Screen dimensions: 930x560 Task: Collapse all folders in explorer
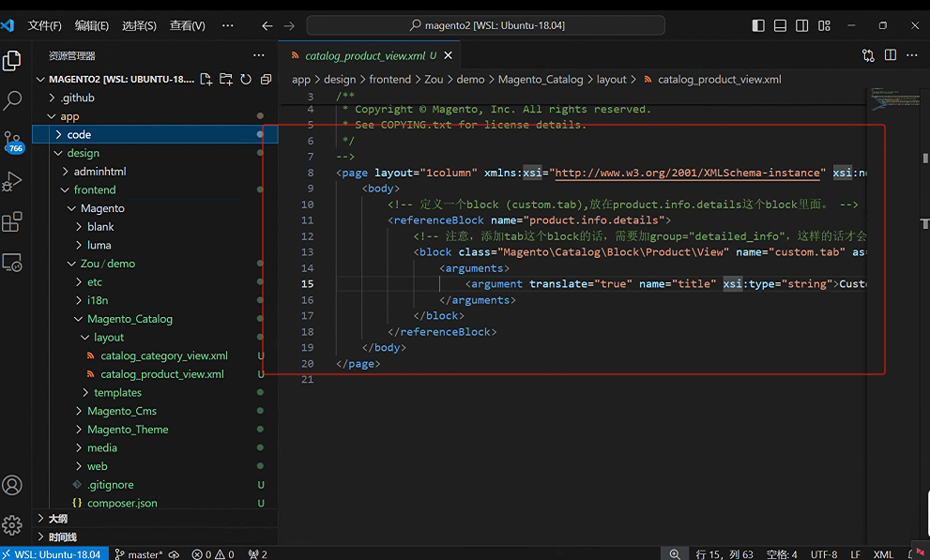(x=266, y=80)
